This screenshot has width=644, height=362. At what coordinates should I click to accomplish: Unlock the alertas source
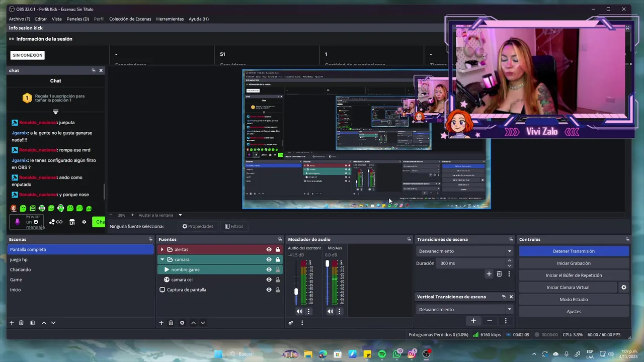pyautogui.click(x=277, y=249)
